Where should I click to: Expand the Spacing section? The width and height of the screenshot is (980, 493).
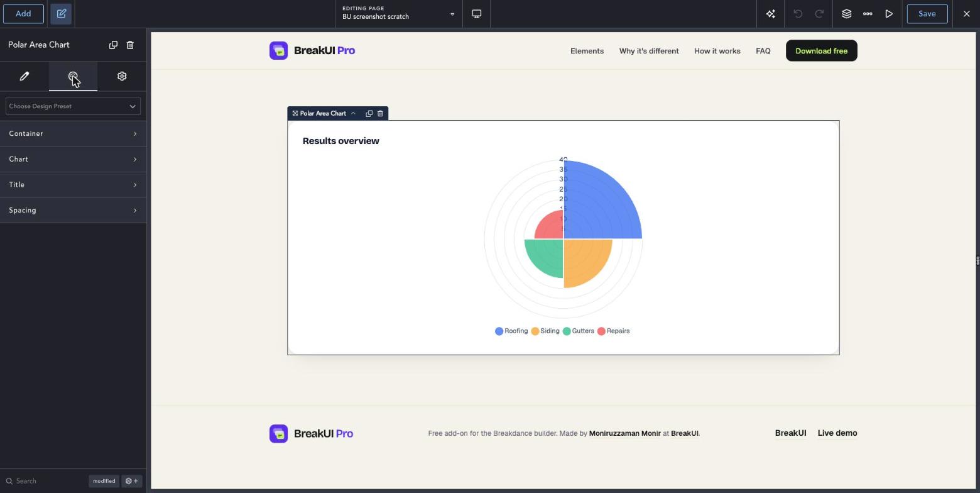click(x=73, y=211)
